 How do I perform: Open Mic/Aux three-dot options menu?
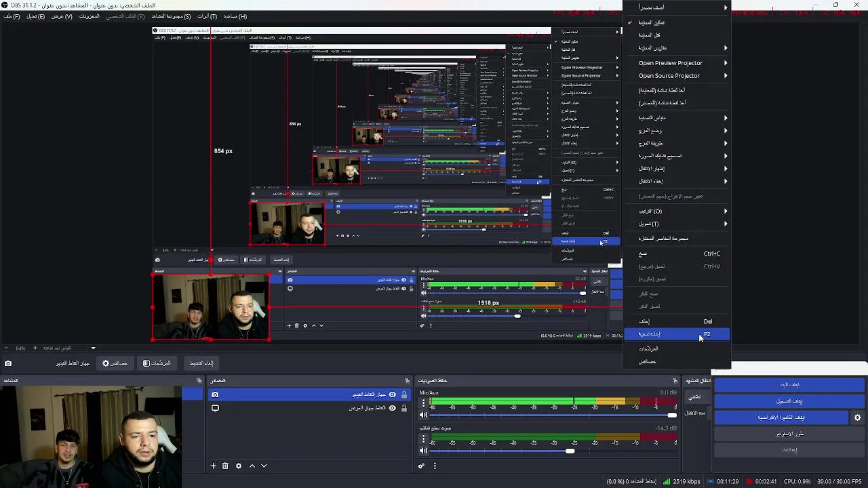coord(423,403)
